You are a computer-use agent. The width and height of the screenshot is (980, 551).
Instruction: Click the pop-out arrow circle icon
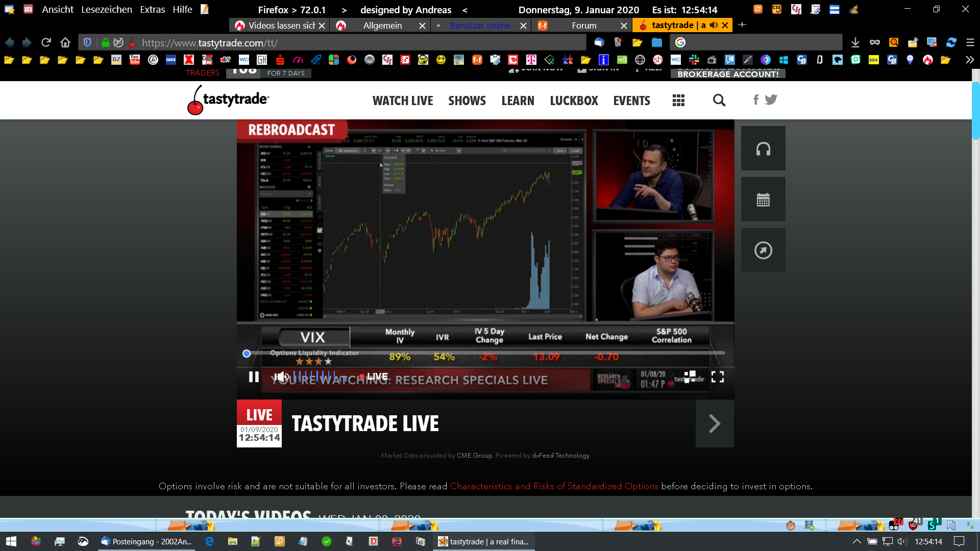click(763, 251)
